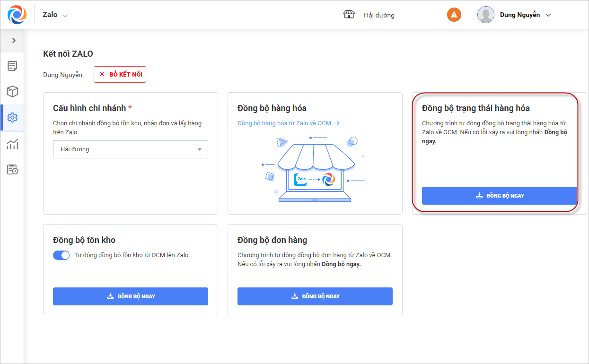The height and width of the screenshot is (364, 589).
Task: Click ĐỒNG BỘ NGAY for product status
Action: tap(500, 196)
